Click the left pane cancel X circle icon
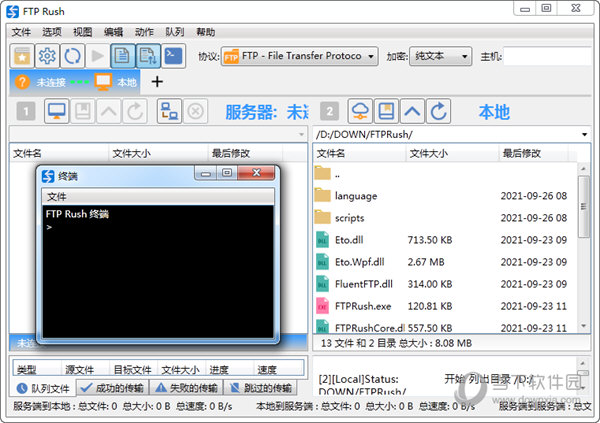600x423 pixels. point(195,111)
